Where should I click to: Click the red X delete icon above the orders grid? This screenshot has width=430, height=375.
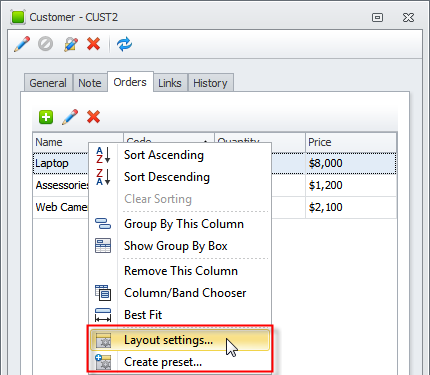(x=94, y=117)
